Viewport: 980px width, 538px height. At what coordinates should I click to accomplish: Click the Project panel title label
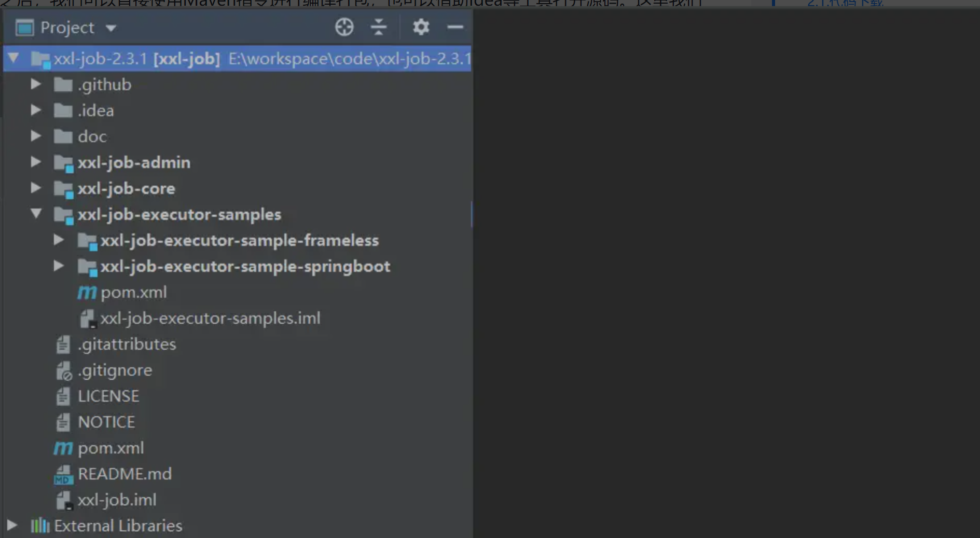click(x=67, y=27)
